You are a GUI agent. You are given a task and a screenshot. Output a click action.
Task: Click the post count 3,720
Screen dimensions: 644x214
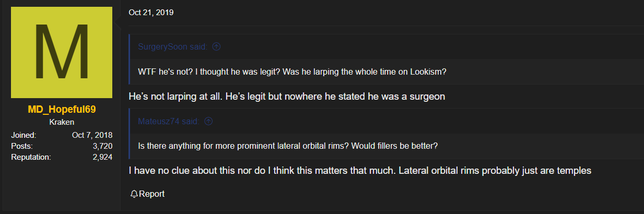click(x=102, y=146)
